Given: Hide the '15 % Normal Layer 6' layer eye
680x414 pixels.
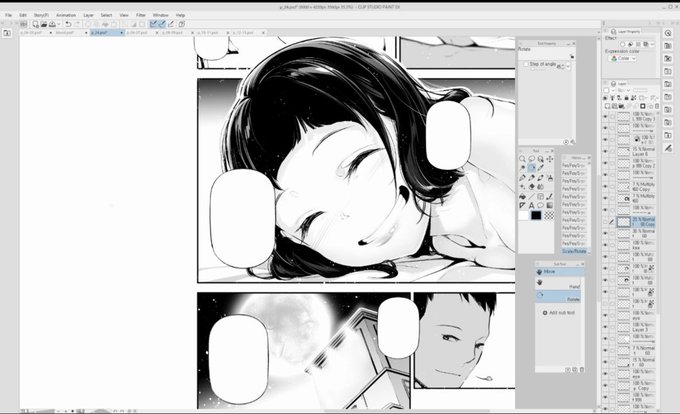Looking at the screenshot, I should coord(605,151).
